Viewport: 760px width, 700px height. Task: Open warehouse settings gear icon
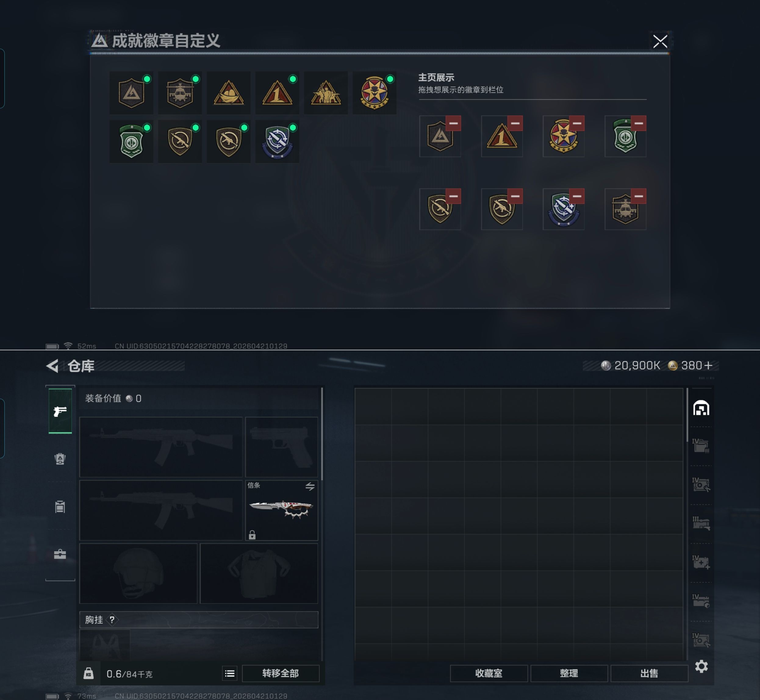pyautogui.click(x=701, y=666)
